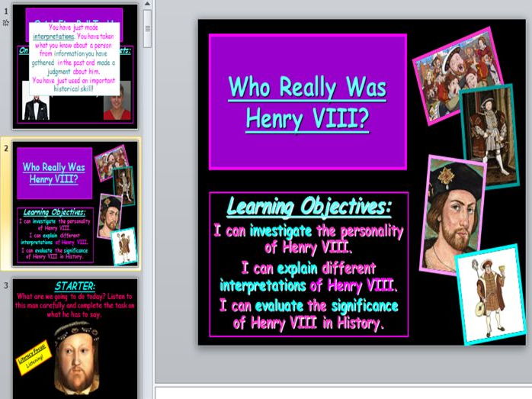Image resolution: width=532 pixels, height=399 pixels.
Task: Click the 'Learning Objectives:' heading on the slide
Action: pyautogui.click(x=309, y=207)
